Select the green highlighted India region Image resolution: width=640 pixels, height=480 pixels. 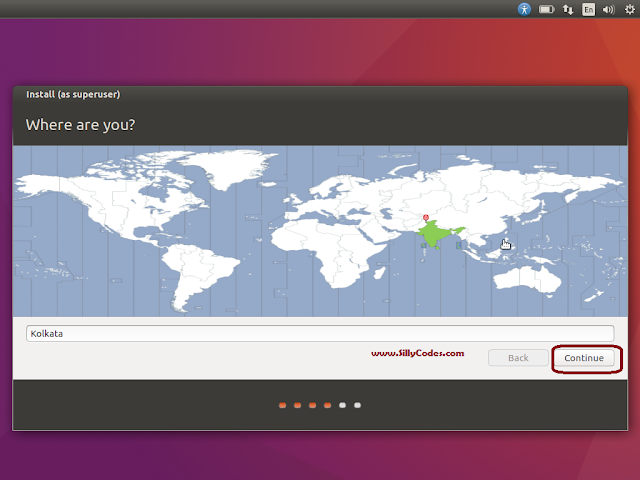pyautogui.click(x=436, y=235)
